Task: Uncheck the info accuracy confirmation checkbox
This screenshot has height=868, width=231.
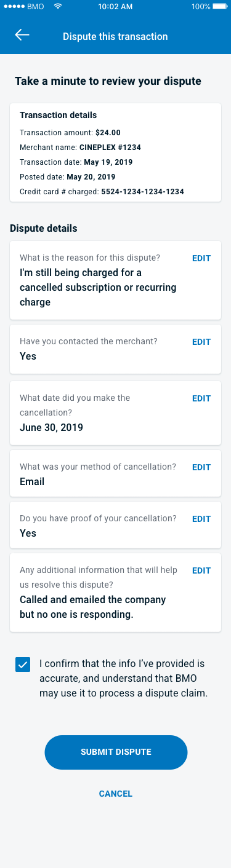Action: tap(23, 664)
